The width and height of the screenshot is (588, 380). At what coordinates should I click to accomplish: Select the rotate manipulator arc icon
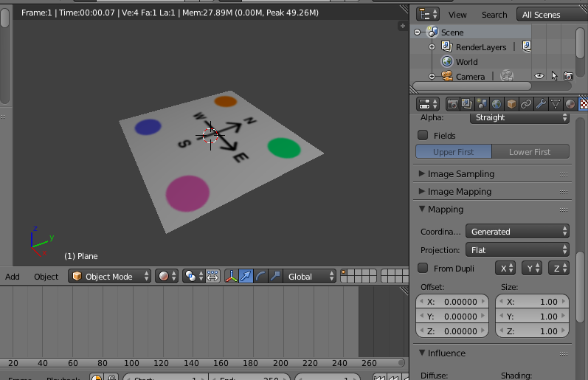coord(260,277)
